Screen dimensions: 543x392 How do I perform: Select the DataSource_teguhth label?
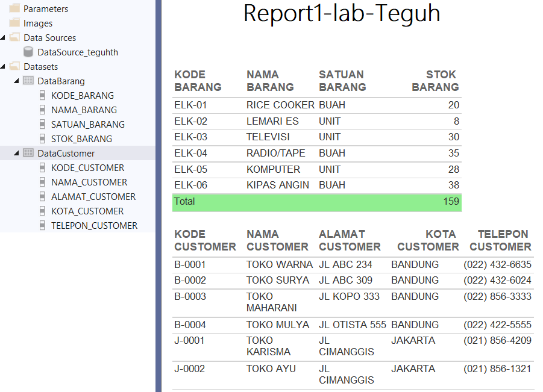pyautogui.click(x=78, y=52)
